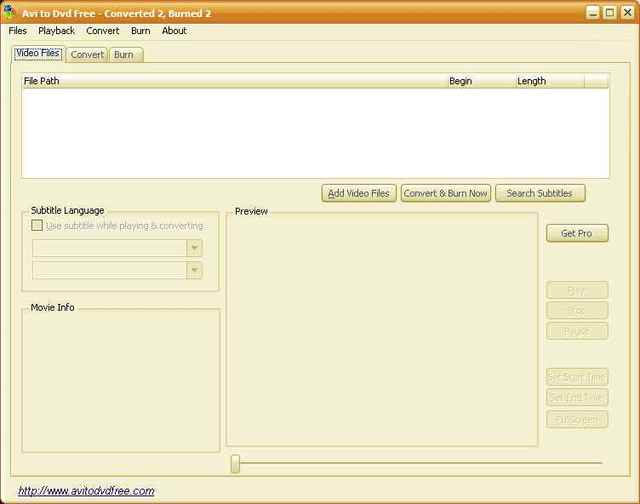Expand the first subtitle language dropdown
The width and height of the screenshot is (640, 504).
click(194, 248)
